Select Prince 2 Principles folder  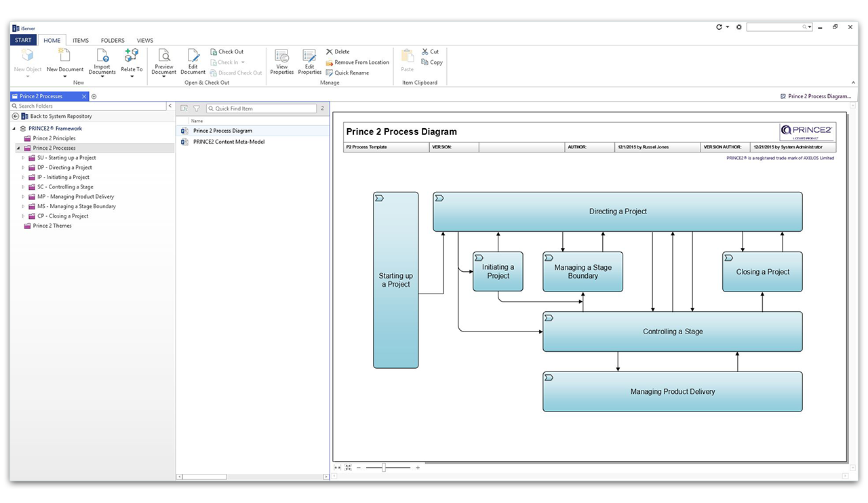click(54, 138)
